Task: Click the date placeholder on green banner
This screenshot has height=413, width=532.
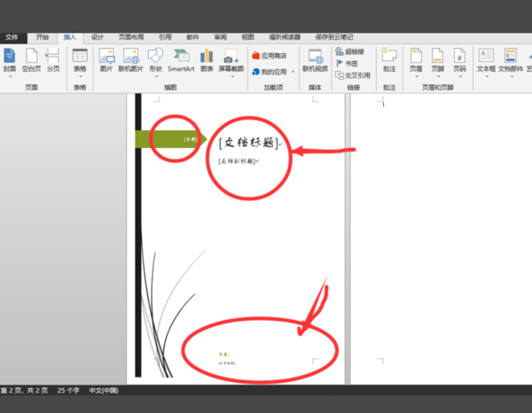Action: tap(191, 139)
